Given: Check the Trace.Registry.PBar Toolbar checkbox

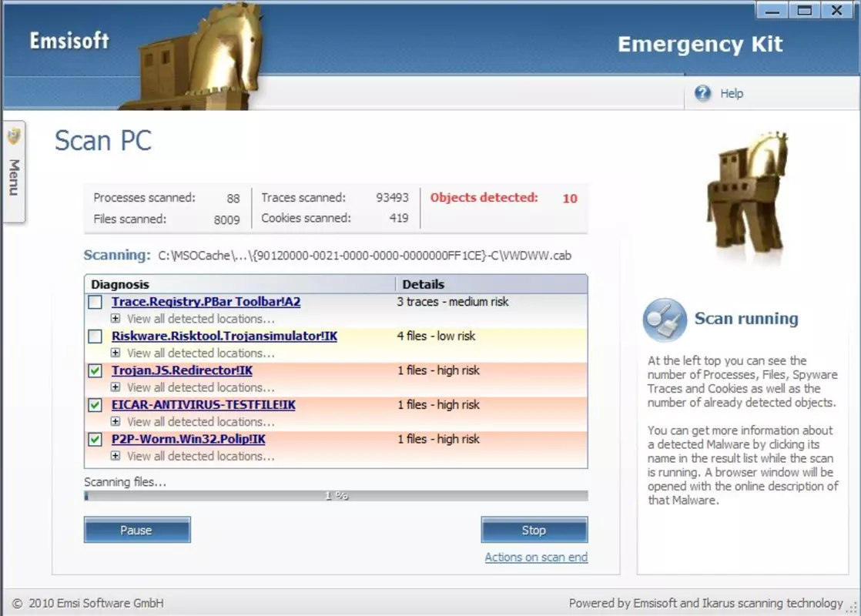Looking at the screenshot, I should (x=95, y=302).
